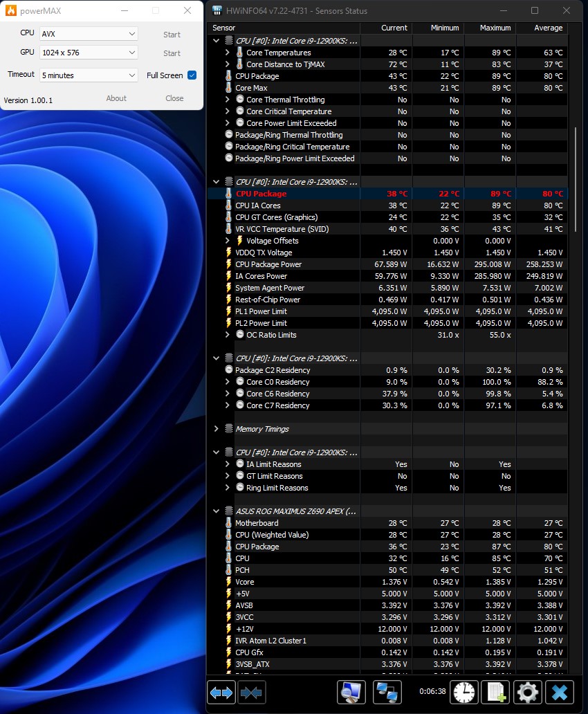This screenshot has width=588, height=714.
Task: Click lightning icon next to +12V
Action: click(x=229, y=628)
